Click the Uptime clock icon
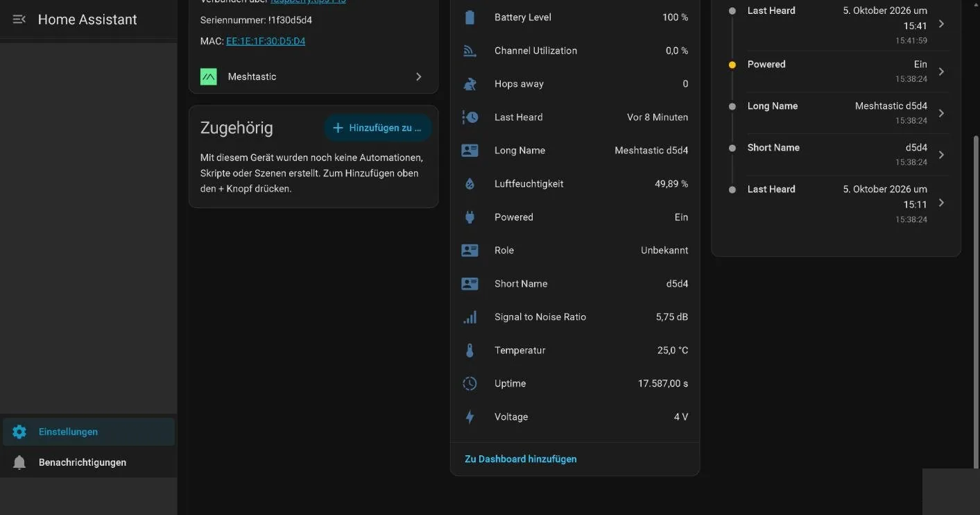This screenshot has width=980, height=515. click(470, 384)
